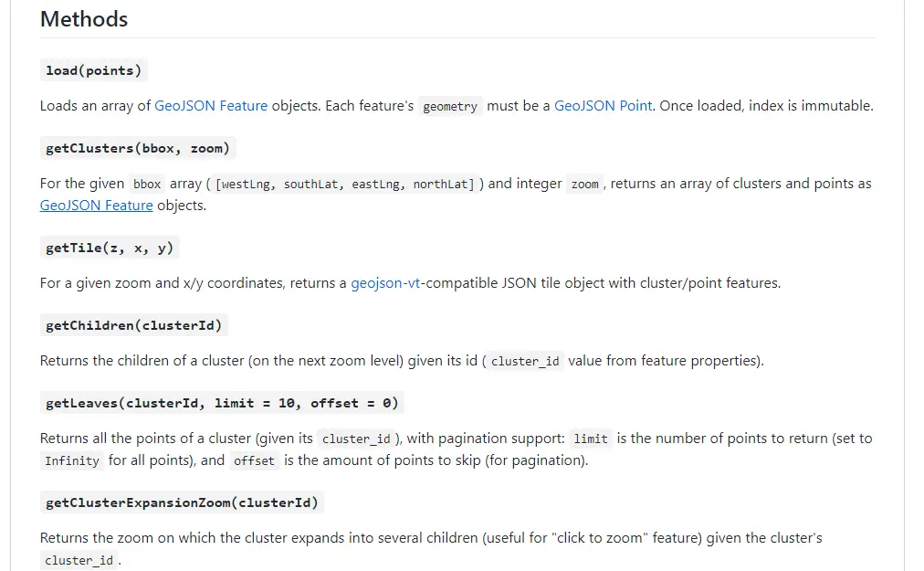Click the inline 'offset' code in getLeaves description
This screenshot has width=924, height=571.
tap(254, 461)
